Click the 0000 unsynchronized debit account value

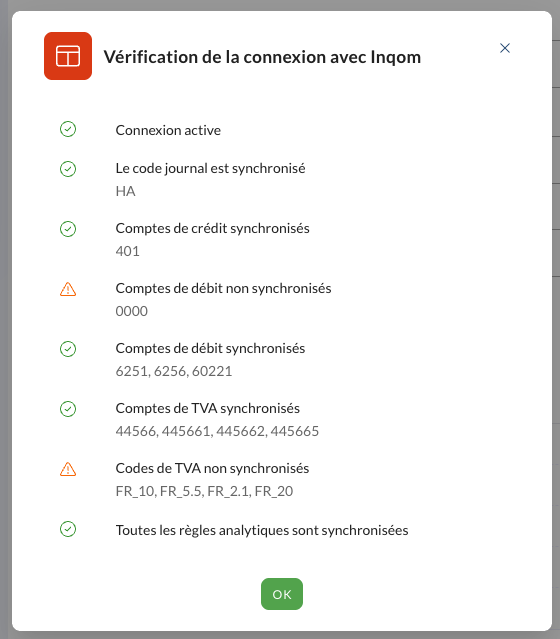131,311
